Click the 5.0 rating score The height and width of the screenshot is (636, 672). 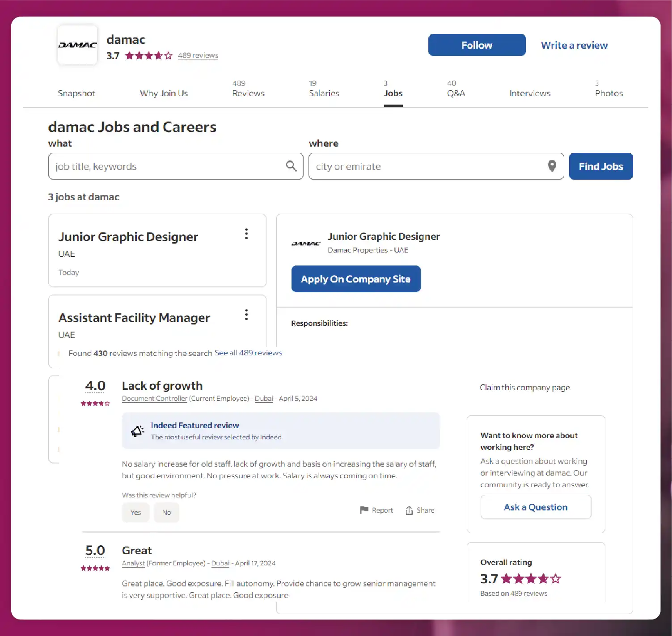[95, 550]
